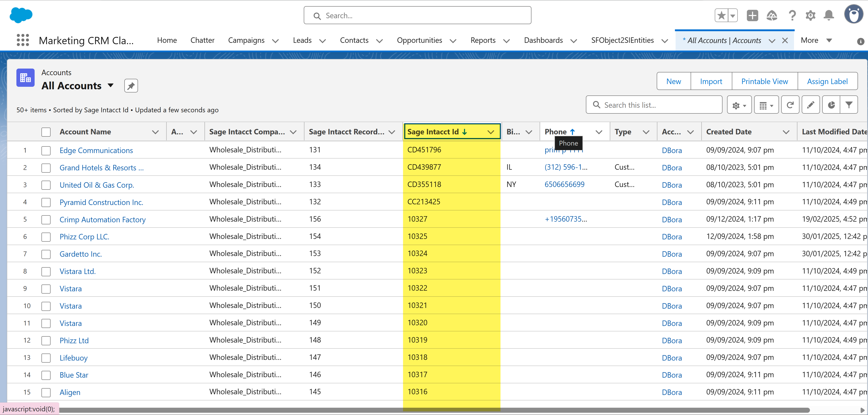Click the Search this list field

pos(654,105)
